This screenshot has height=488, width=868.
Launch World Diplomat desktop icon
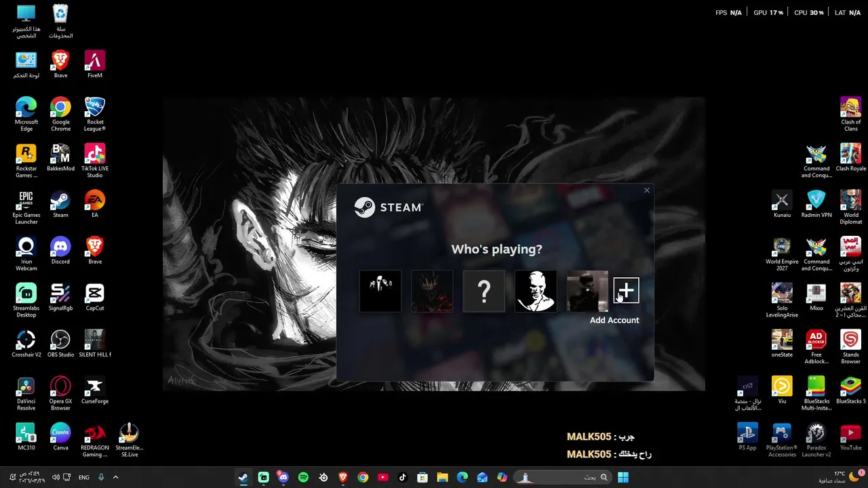(x=850, y=207)
